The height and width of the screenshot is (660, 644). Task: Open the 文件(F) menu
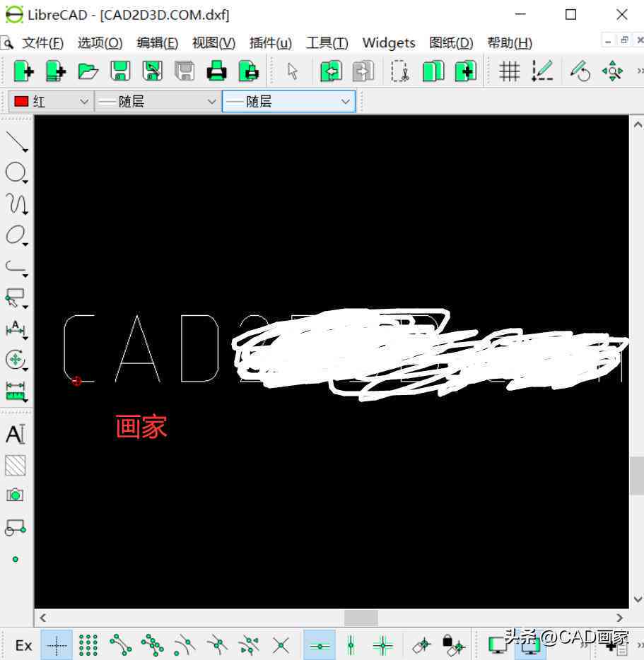(42, 43)
